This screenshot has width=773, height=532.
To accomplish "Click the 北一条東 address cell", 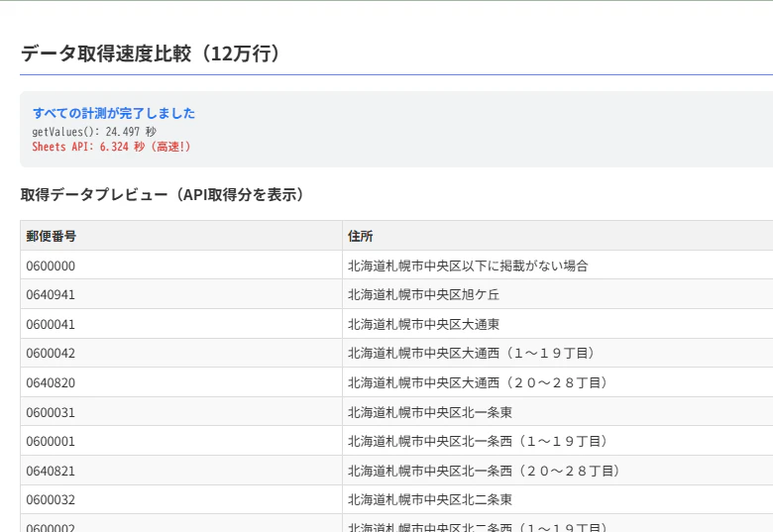I will pos(558,412).
